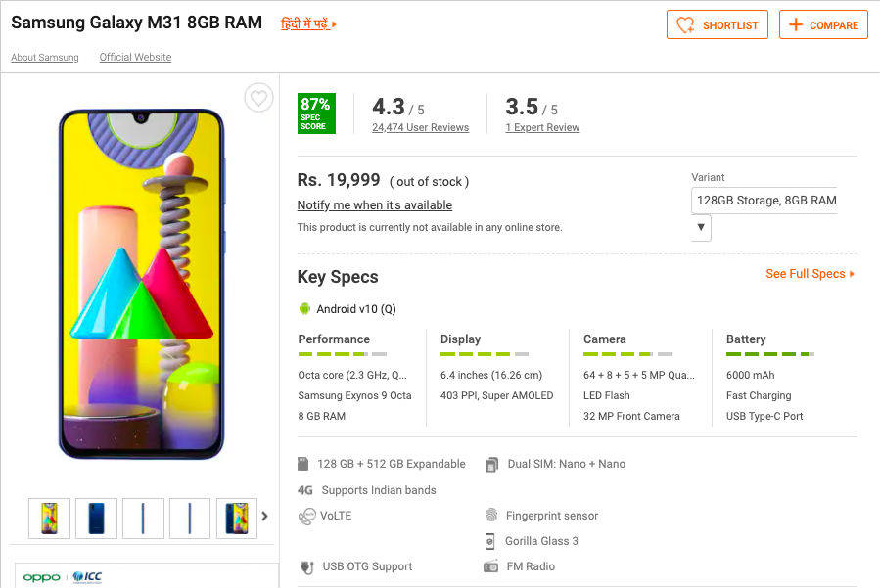The height and width of the screenshot is (588, 880).
Task: Select the blue back-view phone thumbnail
Action: [x=96, y=518]
